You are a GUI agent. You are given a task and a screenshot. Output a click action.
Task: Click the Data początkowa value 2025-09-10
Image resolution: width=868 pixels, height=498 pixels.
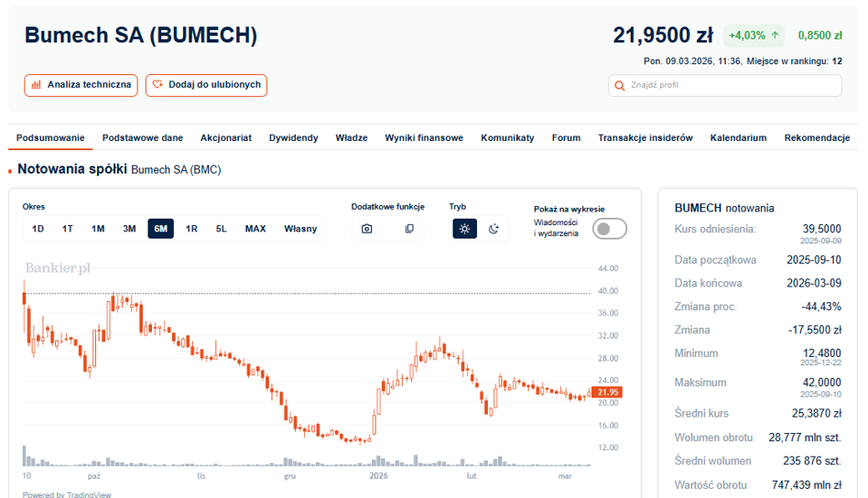coord(814,259)
